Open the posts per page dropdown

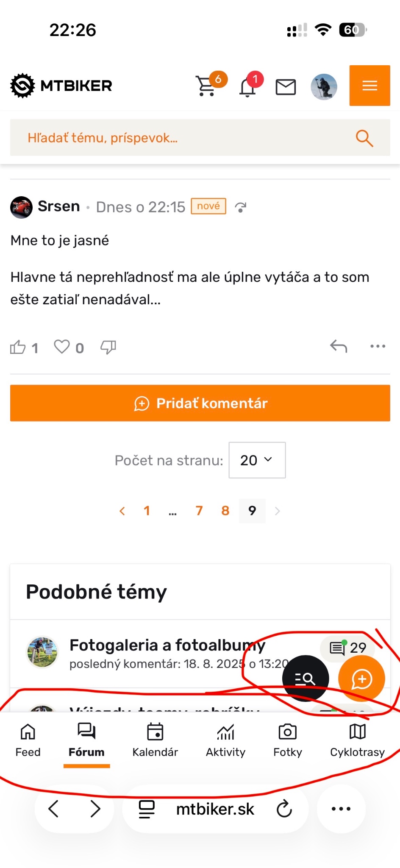pyautogui.click(x=257, y=460)
